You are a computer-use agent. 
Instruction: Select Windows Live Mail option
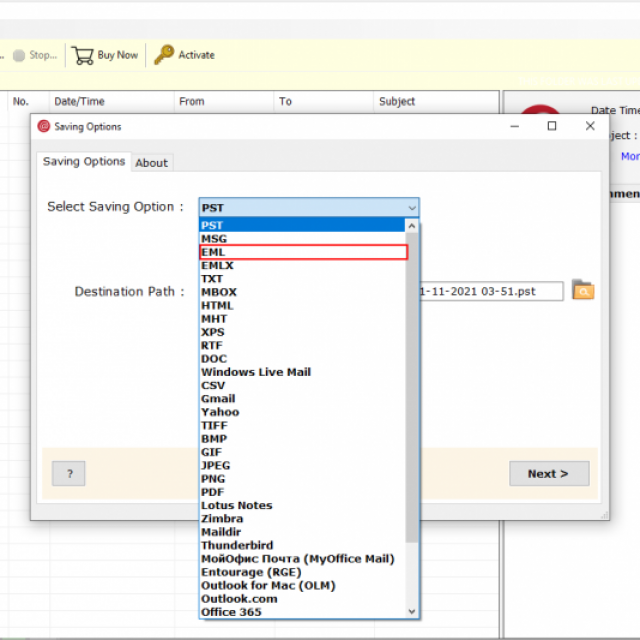point(302,372)
